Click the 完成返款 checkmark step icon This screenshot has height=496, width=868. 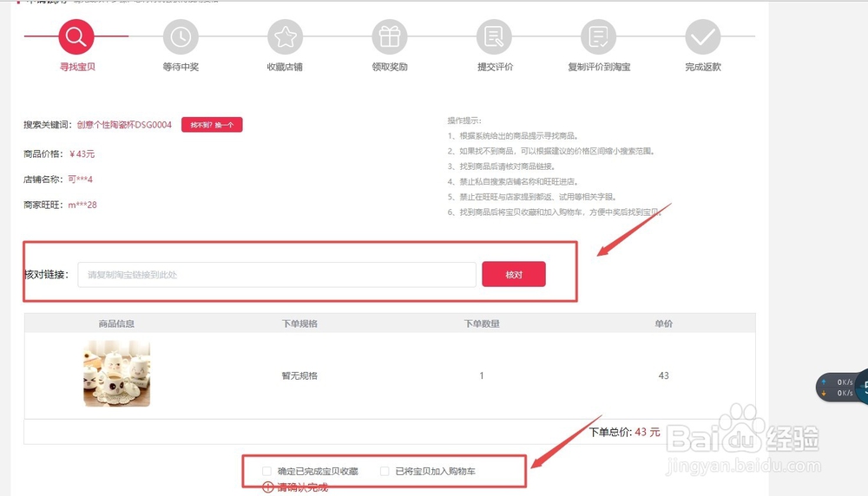tap(703, 36)
